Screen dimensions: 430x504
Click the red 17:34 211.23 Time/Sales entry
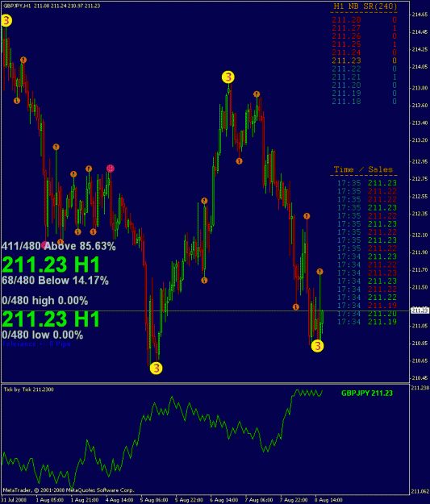367,273
